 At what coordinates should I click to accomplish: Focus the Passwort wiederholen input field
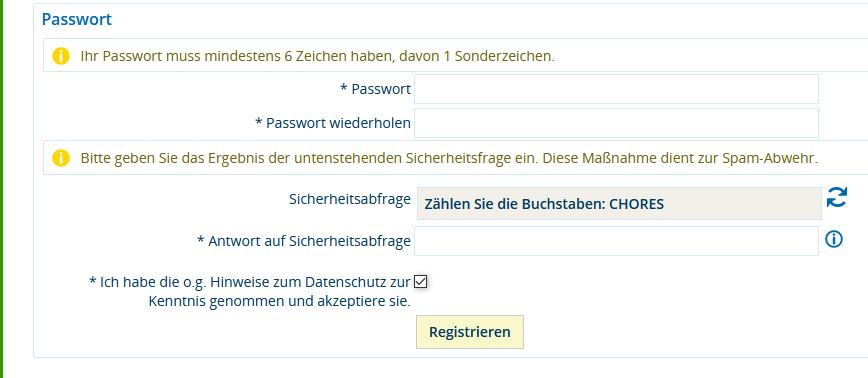(616, 123)
